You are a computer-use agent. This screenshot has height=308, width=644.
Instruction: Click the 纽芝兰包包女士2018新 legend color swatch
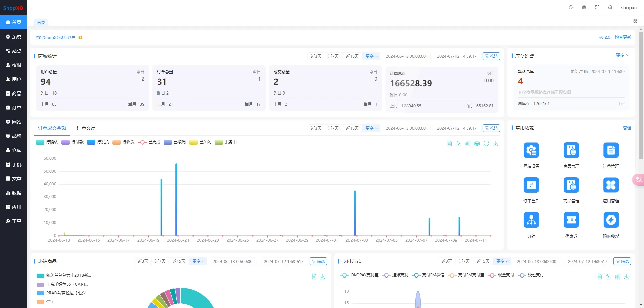[x=40, y=276]
